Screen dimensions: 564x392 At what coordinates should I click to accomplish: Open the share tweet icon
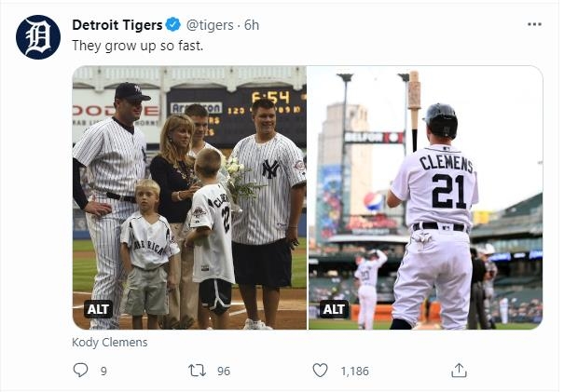[459, 371]
